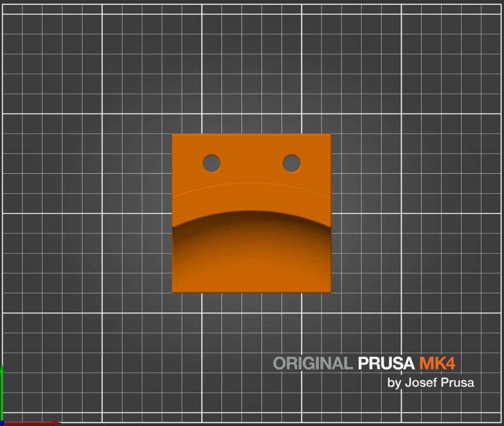This screenshot has height=426, width=504.
Task: Select the orange model on the print bed
Action: tap(252, 213)
